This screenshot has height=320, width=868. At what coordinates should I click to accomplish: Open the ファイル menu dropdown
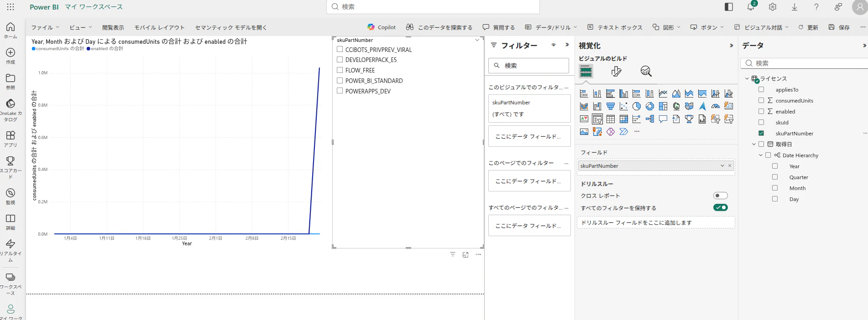[45, 27]
